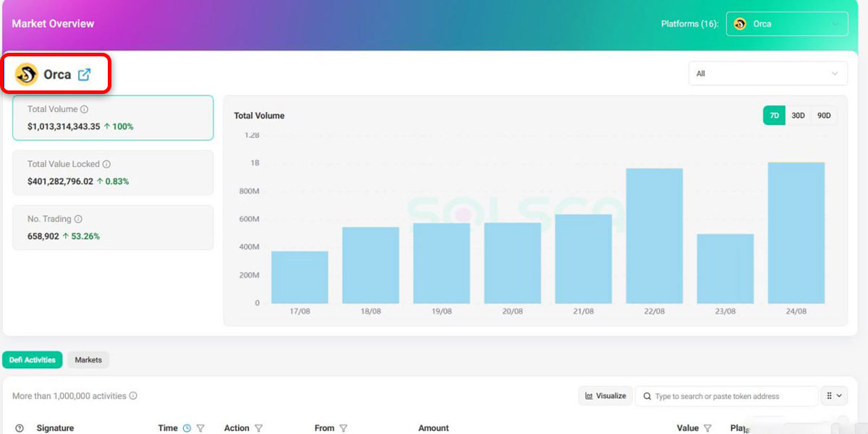
Task: Open the filter icon for the Action column
Action: point(258,428)
